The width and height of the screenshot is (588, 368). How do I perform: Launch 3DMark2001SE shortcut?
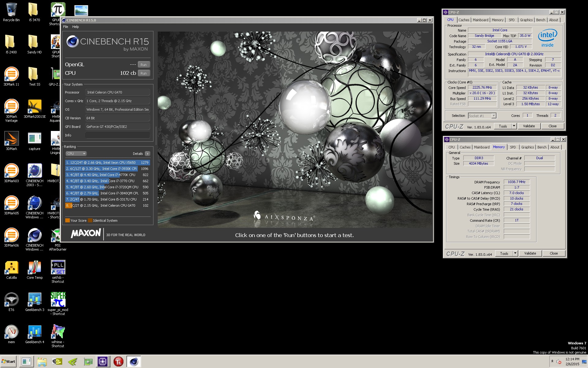(x=34, y=109)
